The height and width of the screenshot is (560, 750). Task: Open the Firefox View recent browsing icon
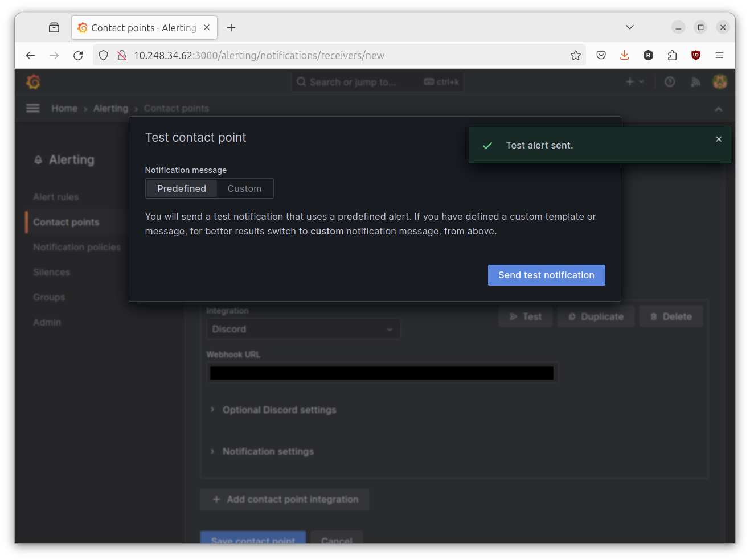54,27
